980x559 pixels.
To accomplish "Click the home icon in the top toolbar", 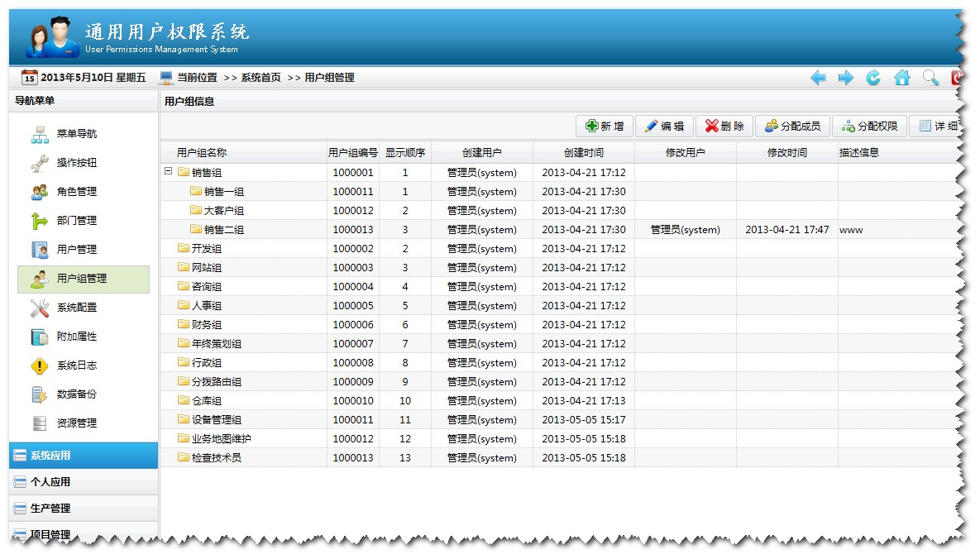I will tap(901, 77).
